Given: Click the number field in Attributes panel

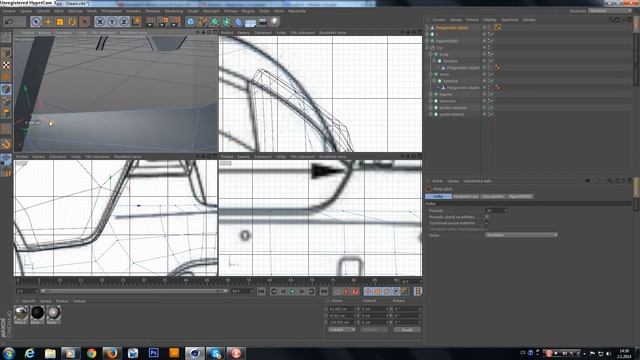Looking at the screenshot, I should click(x=496, y=211).
